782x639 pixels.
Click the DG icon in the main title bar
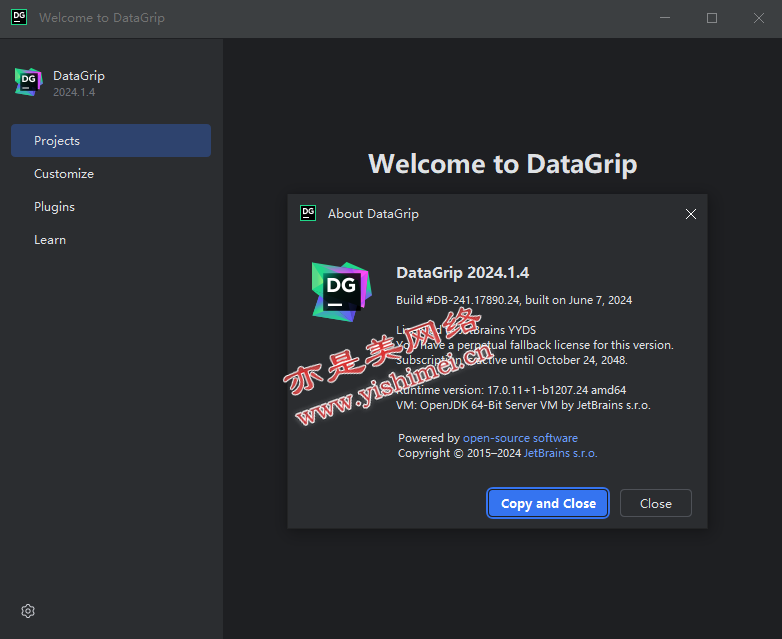click(19, 17)
